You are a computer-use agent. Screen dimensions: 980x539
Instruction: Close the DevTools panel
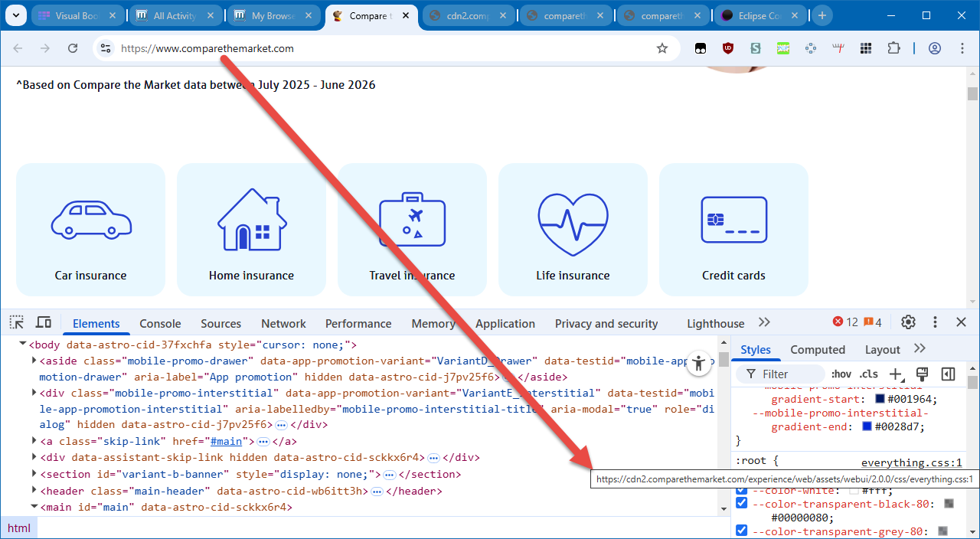[x=961, y=322]
